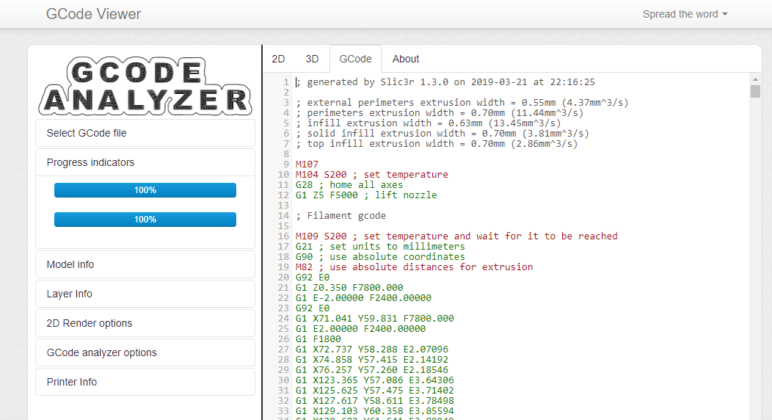Screen dimensions: 772x420
Task: Click the 'M104 S200 ; set temperature' line
Action: pos(372,175)
